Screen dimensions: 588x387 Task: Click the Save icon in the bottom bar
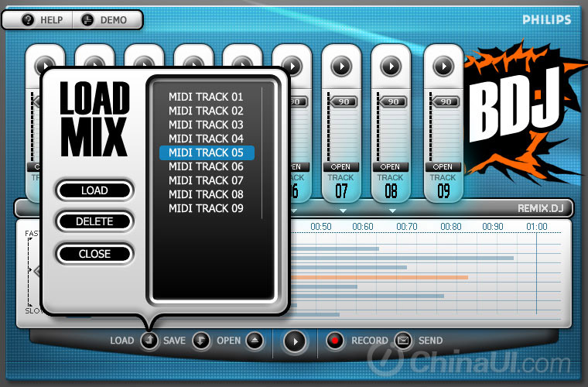pos(201,341)
